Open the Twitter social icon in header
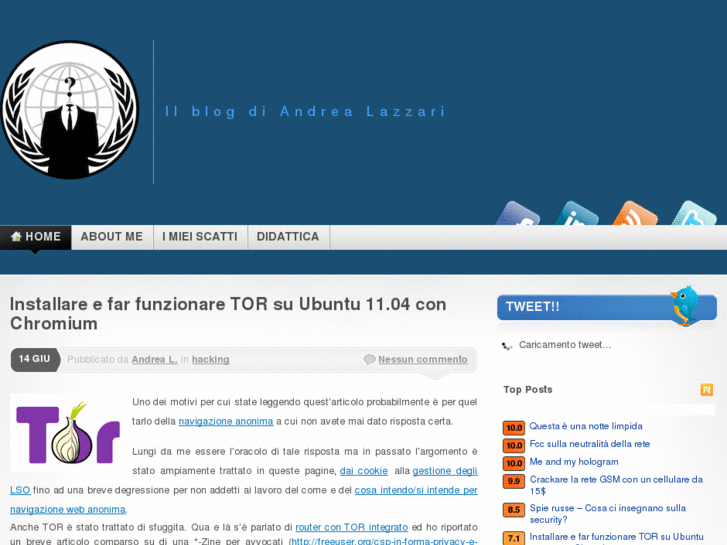727x545 pixels. point(694,213)
